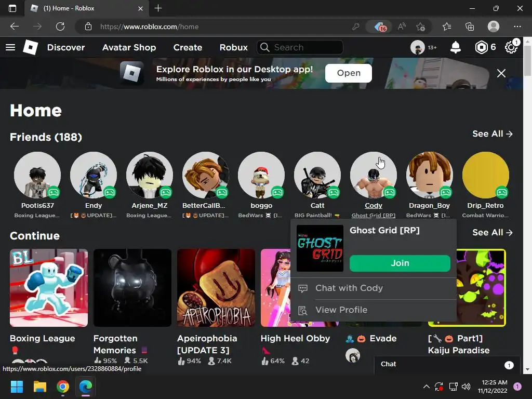Open browser Collections icon
The height and width of the screenshot is (399, 532).
pyautogui.click(x=470, y=26)
